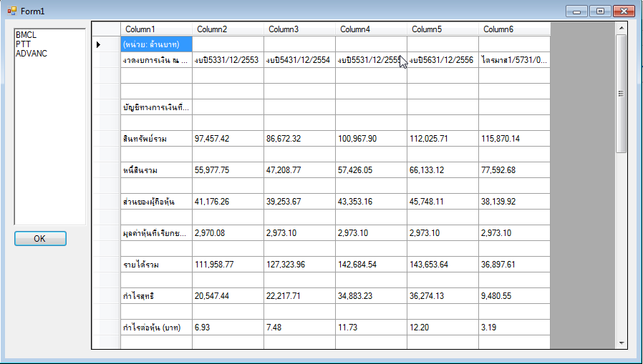Image resolution: width=643 pixels, height=364 pixels.
Task: Click the grid scroll-down arrow
Action: click(x=621, y=343)
